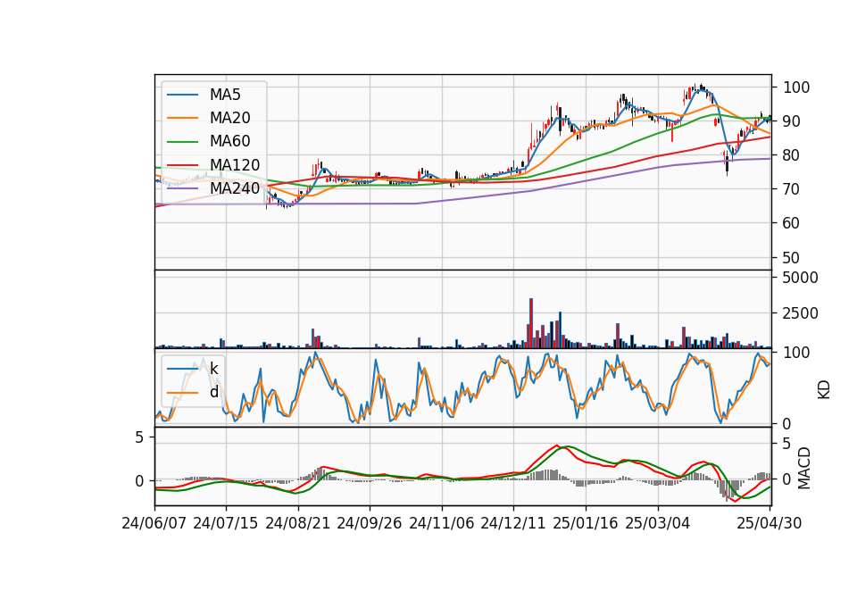Click the red MA120 legend line sample
The width and height of the screenshot is (857, 616).
tap(182, 165)
